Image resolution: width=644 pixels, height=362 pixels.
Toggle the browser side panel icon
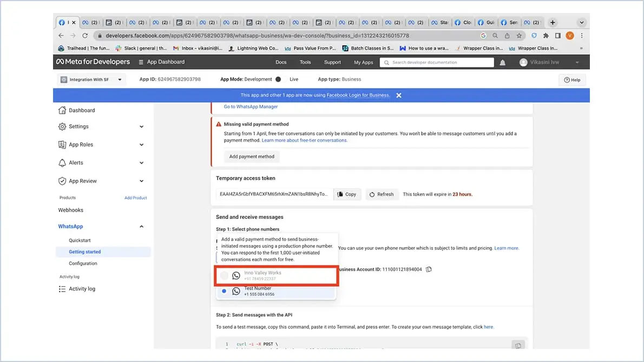click(x=558, y=36)
